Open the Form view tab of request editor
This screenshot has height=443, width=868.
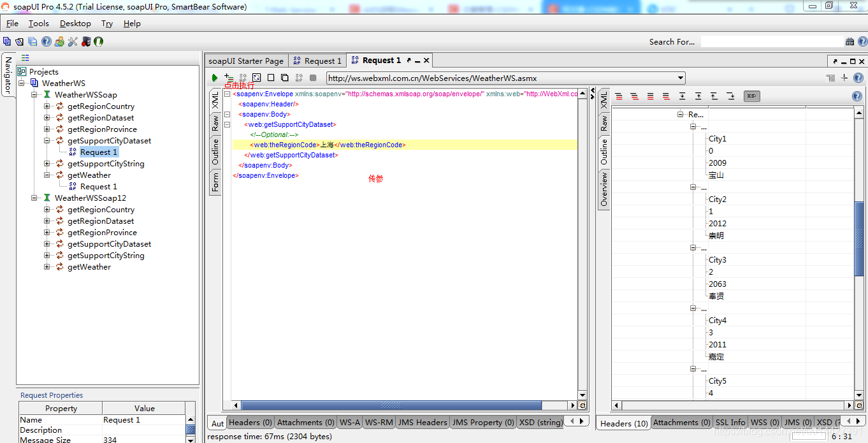(215, 182)
